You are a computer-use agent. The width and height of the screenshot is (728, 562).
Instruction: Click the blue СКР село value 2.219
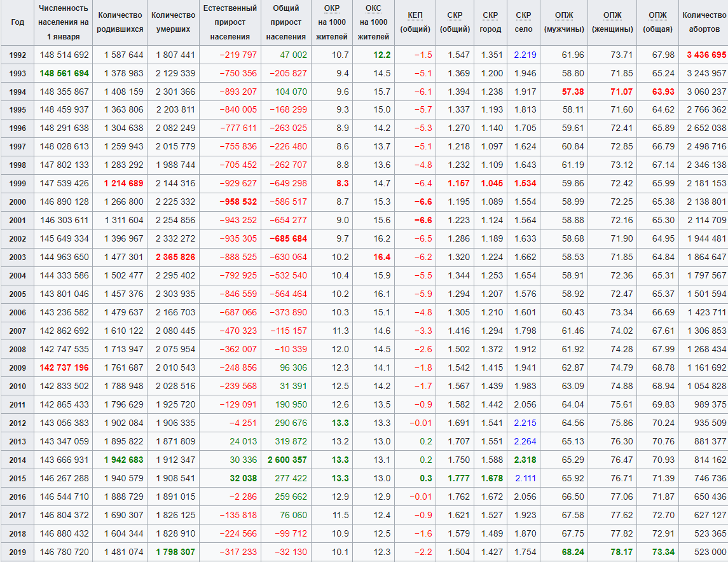tap(525, 55)
